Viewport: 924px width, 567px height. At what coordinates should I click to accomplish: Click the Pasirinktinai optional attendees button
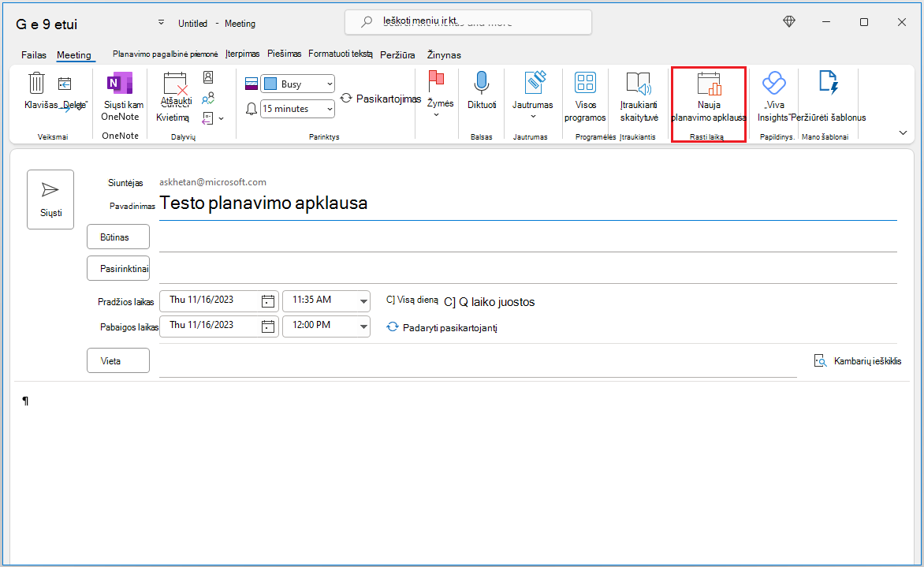pos(117,268)
